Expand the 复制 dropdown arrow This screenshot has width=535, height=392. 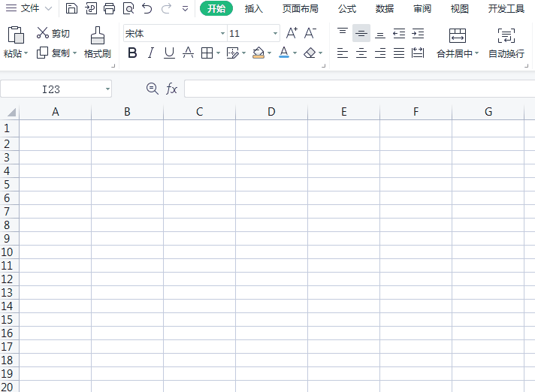[74, 53]
